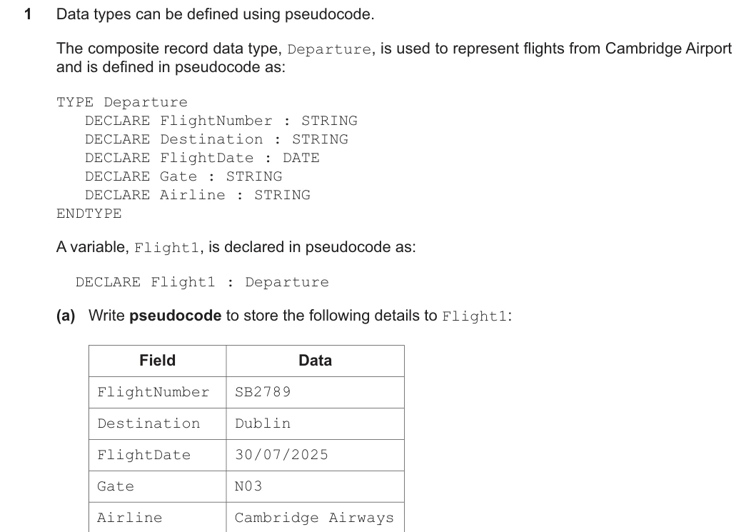756x532 pixels.
Task: Click the FlightNumber field cell in table
Action: tap(158, 392)
